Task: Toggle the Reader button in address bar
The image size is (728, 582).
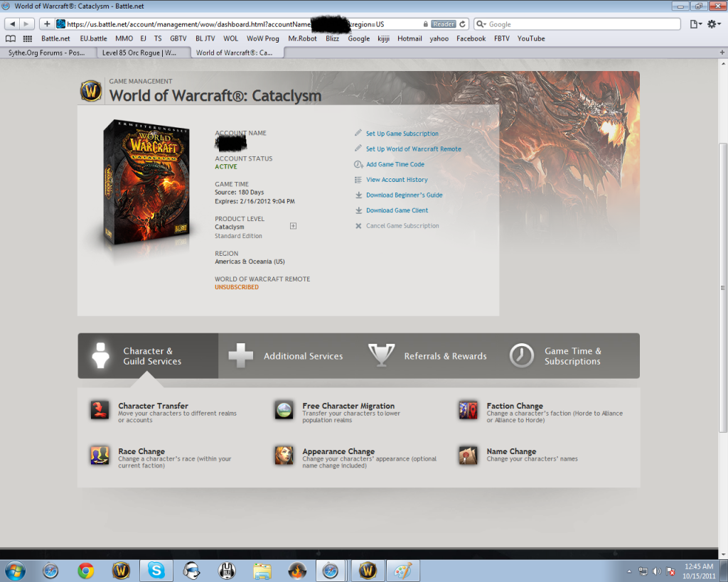Action: pyautogui.click(x=444, y=24)
